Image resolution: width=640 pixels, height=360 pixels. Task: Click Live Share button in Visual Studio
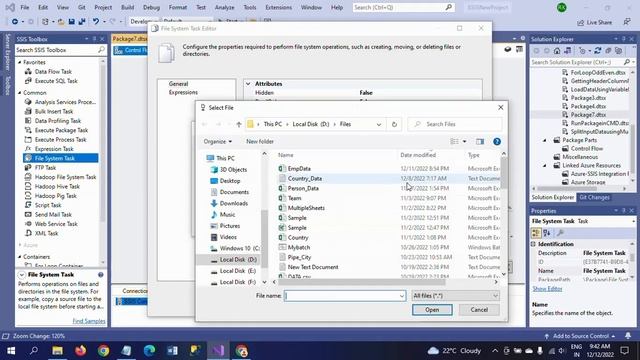point(594,22)
